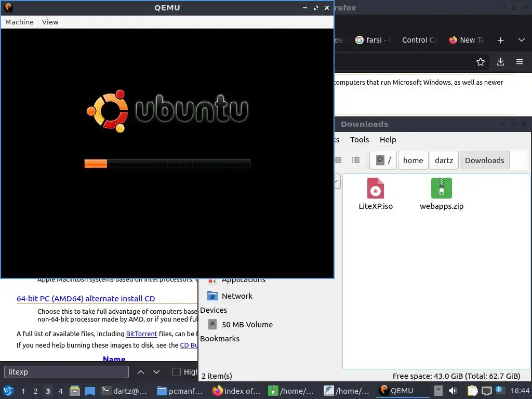Image resolution: width=532 pixels, height=399 pixels.
Task: Focus the find bar field containing litexp
Action: pos(66,372)
